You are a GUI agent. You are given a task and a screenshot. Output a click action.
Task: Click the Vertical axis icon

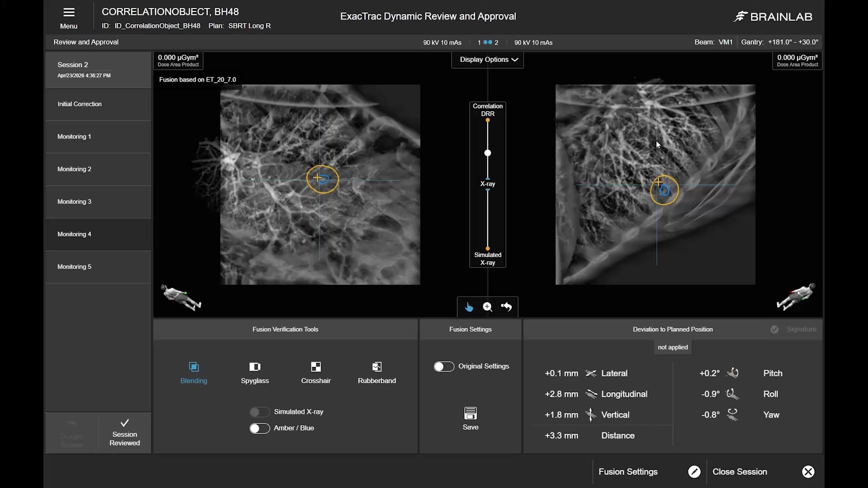591,415
